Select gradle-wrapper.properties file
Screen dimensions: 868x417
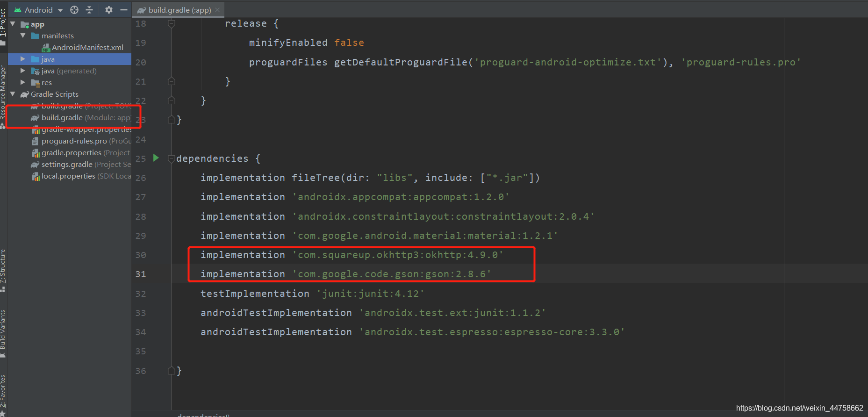(86, 129)
